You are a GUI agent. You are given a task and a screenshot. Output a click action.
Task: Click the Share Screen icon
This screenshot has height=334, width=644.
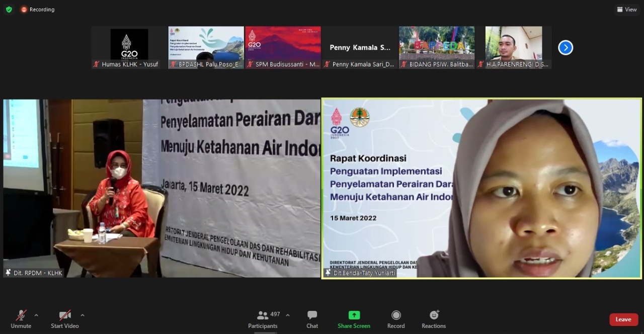(354, 315)
